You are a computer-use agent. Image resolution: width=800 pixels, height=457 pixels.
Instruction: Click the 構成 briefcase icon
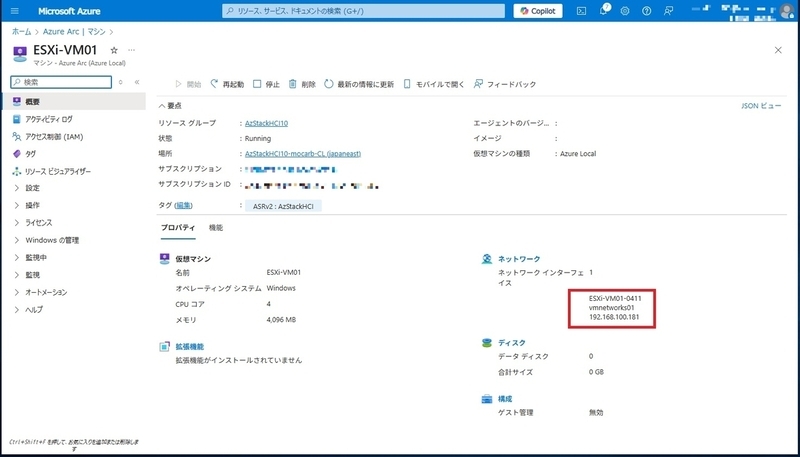point(487,399)
